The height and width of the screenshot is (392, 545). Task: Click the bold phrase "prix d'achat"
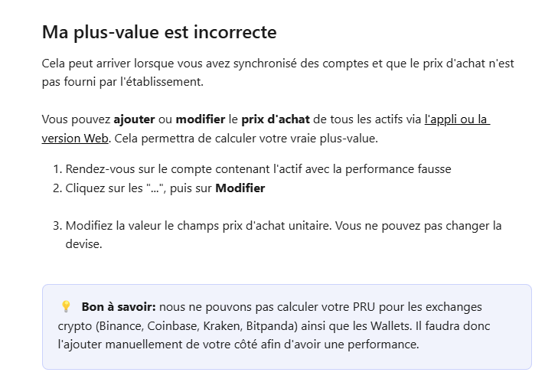276,120
